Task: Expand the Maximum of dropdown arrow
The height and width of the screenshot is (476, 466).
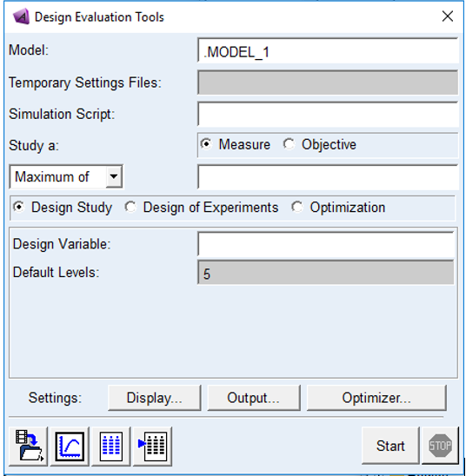Action: point(114,176)
